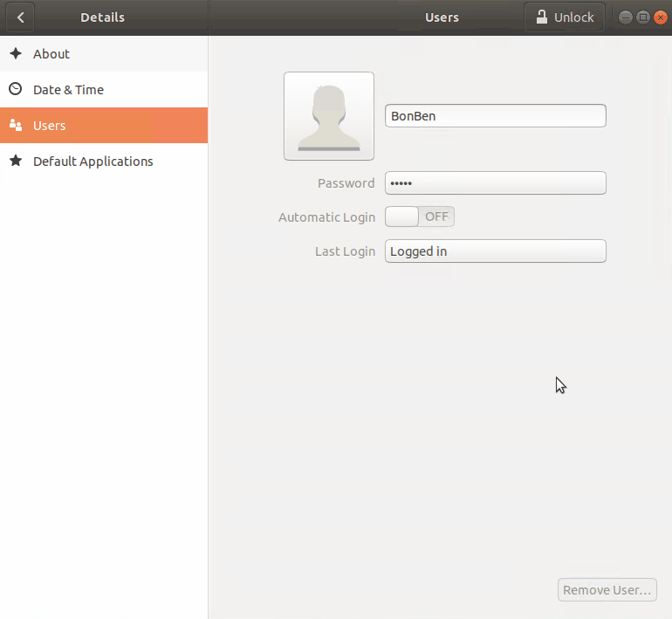672x619 pixels.
Task: Open the About section
Action: tap(104, 54)
